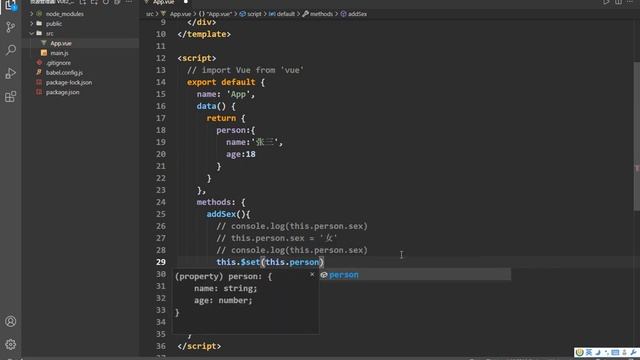Click 'age:18' on line 20
640x360 pixels.
[241, 154]
